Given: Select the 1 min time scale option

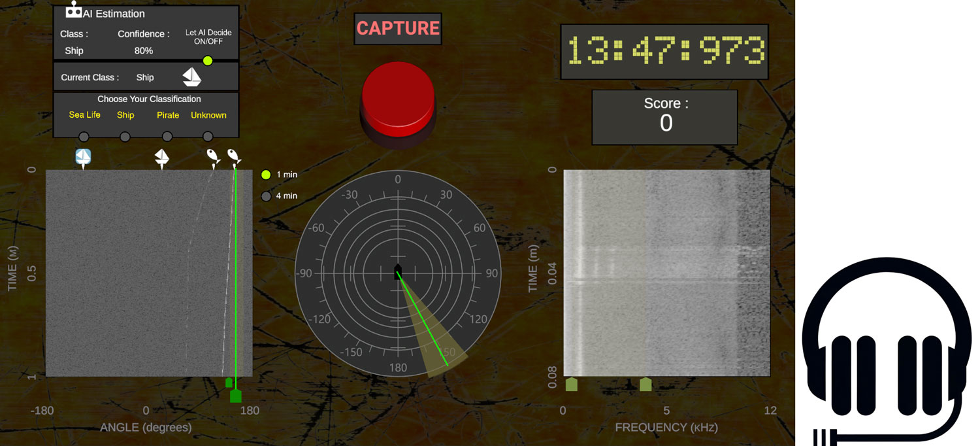Looking at the screenshot, I should click(266, 175).
